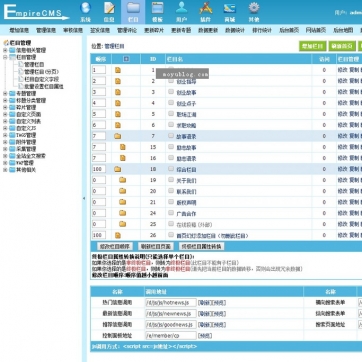362x362 pixels.
Task: Check the checkbox for 联系我们 (ID 20)
Action: pos(171,191)
